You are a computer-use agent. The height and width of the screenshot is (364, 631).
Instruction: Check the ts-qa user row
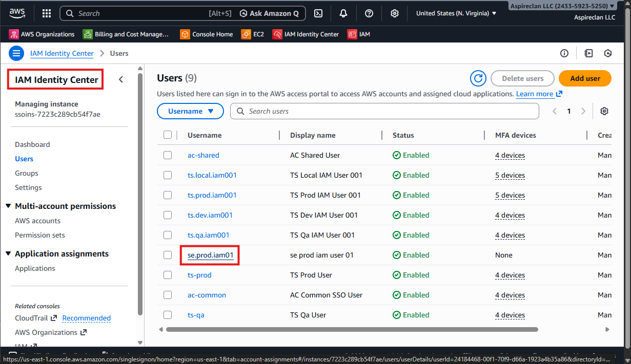pyautogui.click(x=168, y=315)
